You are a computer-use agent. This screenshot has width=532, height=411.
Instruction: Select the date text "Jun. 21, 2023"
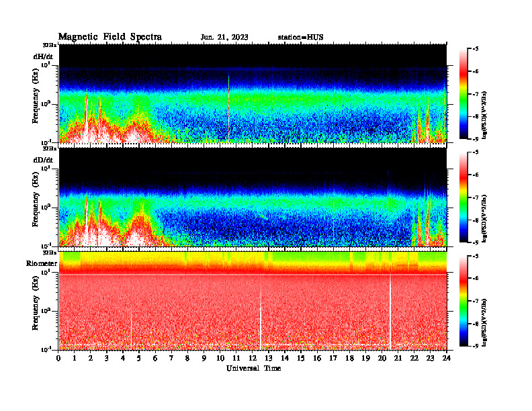point(224,38)
